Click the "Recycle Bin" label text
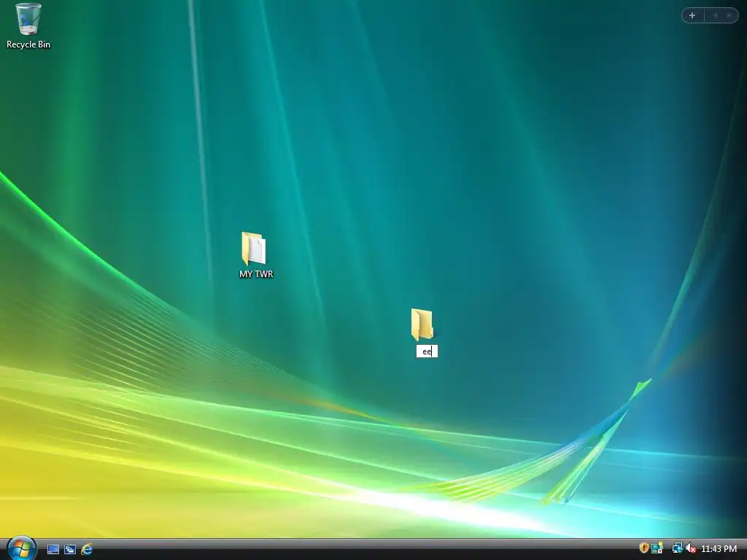Viewport: 747px width, 560px height. (x=28, y=44)
